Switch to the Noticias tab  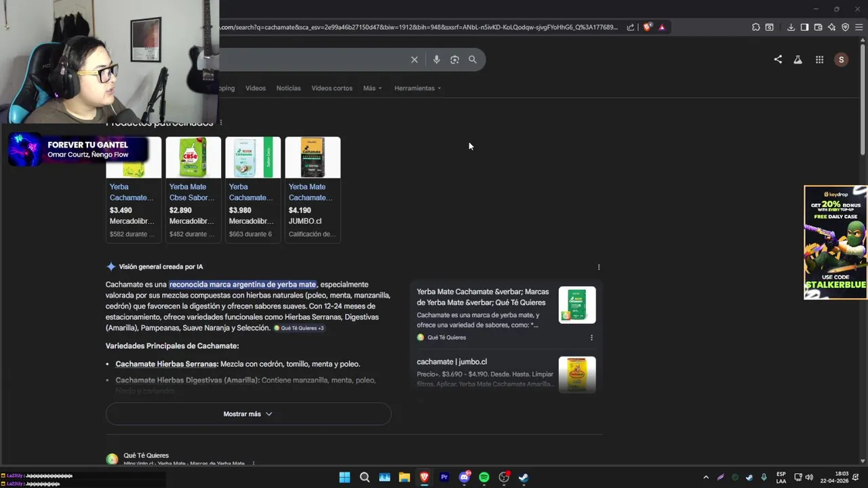pyautogui.click(x=288, y=88)
